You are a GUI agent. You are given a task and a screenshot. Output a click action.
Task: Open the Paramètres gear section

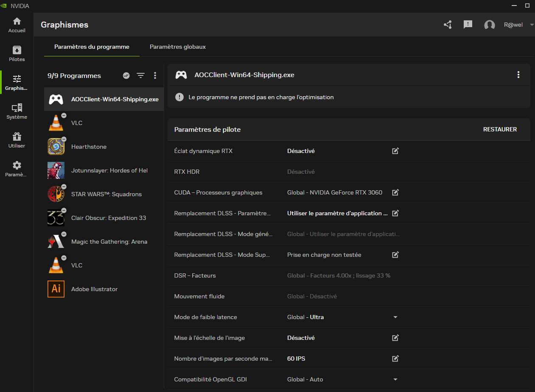pyautogui.click(x=17, y=169)
